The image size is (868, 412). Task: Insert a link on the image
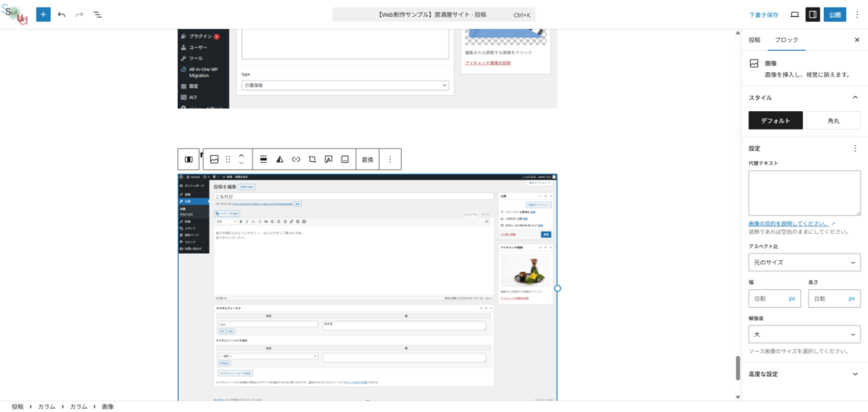(296, 159)
